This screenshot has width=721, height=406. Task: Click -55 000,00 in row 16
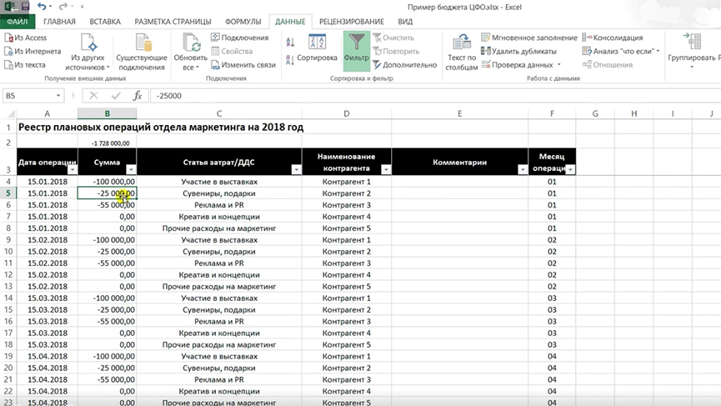point(116,321)
